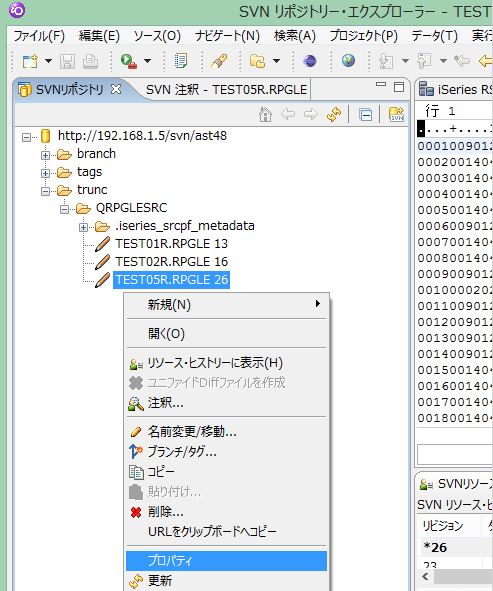The height and width of the screenshot is (591, 493).
Task: Click the flashlight search icon
Action: click(219, 61)
